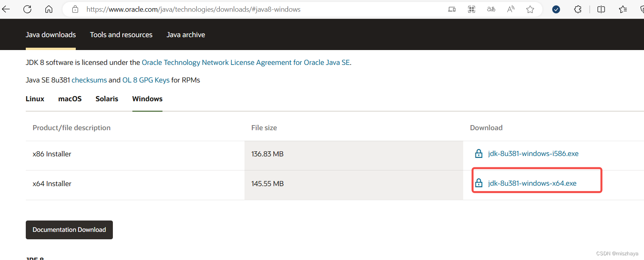Viewport: 644px width, 260px height.
Task: Open the checksums link
Action: click(89, 80)
